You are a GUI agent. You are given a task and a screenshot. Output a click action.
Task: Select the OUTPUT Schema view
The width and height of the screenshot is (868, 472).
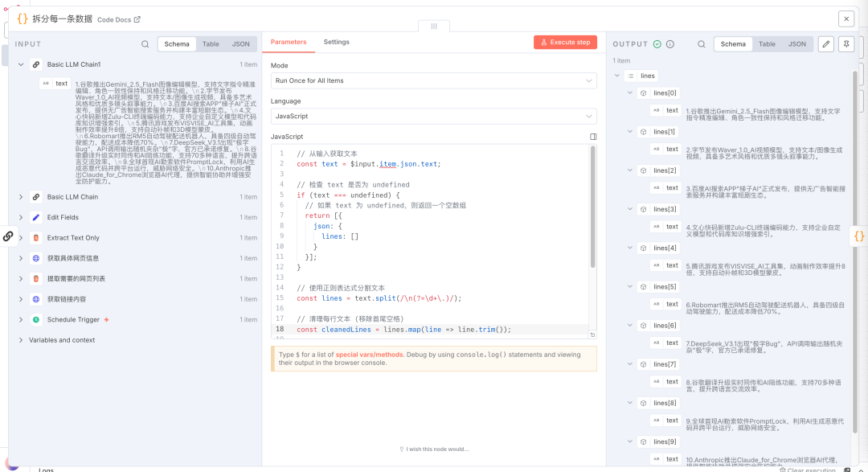[x=733, y=43]
